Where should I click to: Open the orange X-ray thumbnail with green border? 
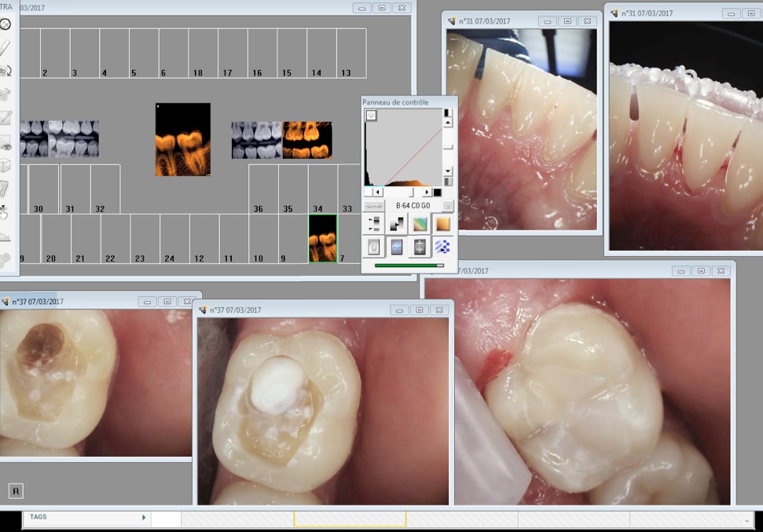pyautogui.click(x=322, y=238)
